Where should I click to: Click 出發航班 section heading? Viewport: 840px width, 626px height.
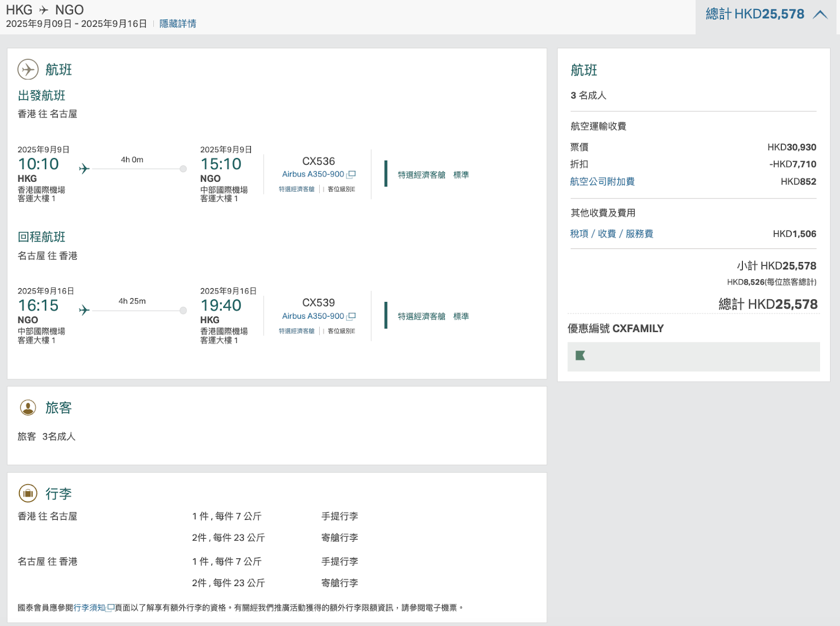[41, 96]
